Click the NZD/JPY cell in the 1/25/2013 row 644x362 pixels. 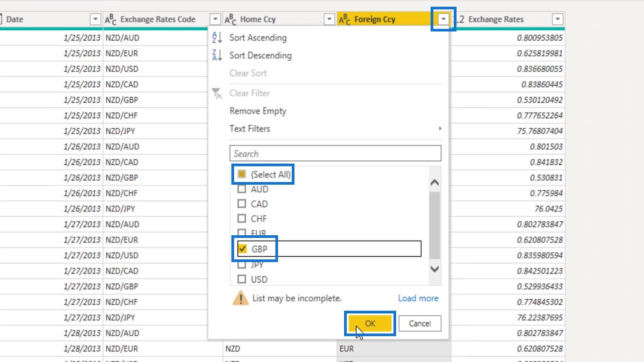click(x=155, y=131)
